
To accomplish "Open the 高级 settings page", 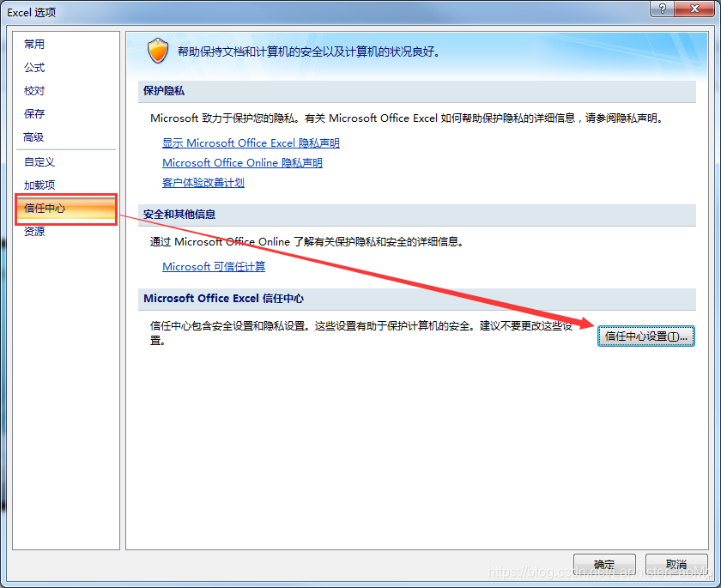I will (x=33, y=137).
